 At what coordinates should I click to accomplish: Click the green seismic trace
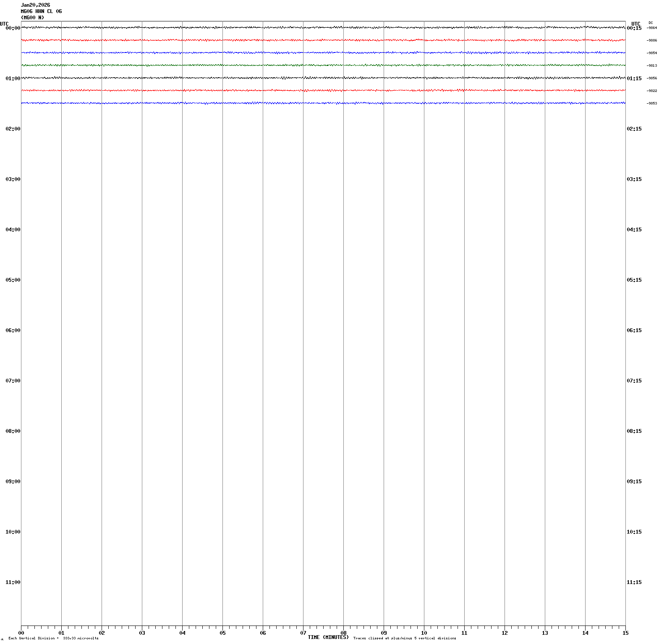(x=323, y=65)
